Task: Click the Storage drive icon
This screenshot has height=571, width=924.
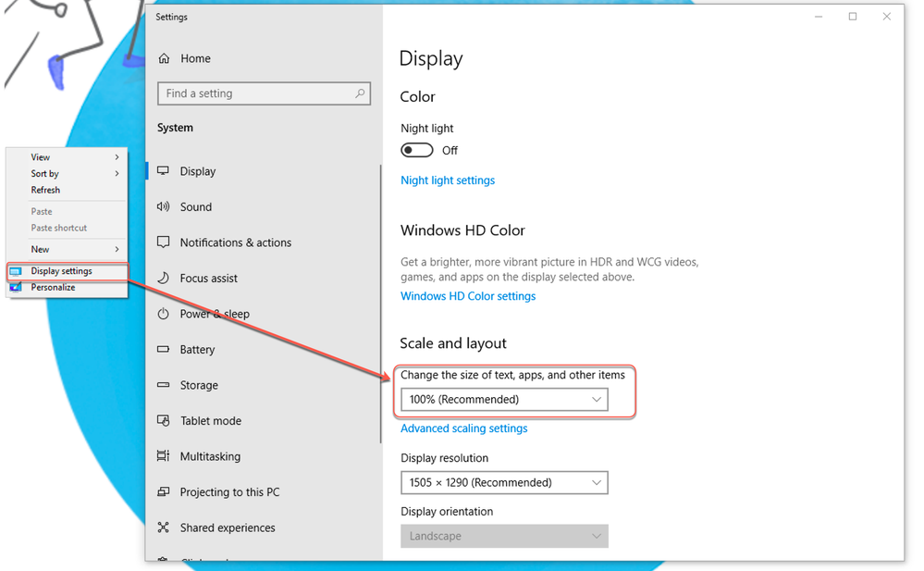Action: click(x=163, y=385)
